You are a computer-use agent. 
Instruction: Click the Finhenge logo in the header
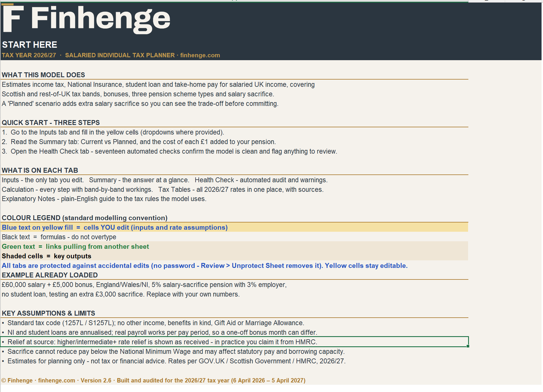coord(86,19)
